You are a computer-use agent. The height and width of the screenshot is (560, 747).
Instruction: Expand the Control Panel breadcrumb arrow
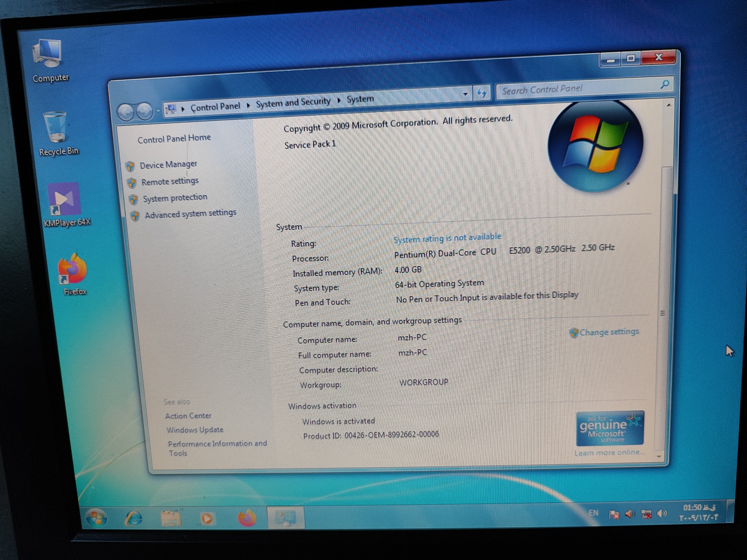click(x=248, y=106)
